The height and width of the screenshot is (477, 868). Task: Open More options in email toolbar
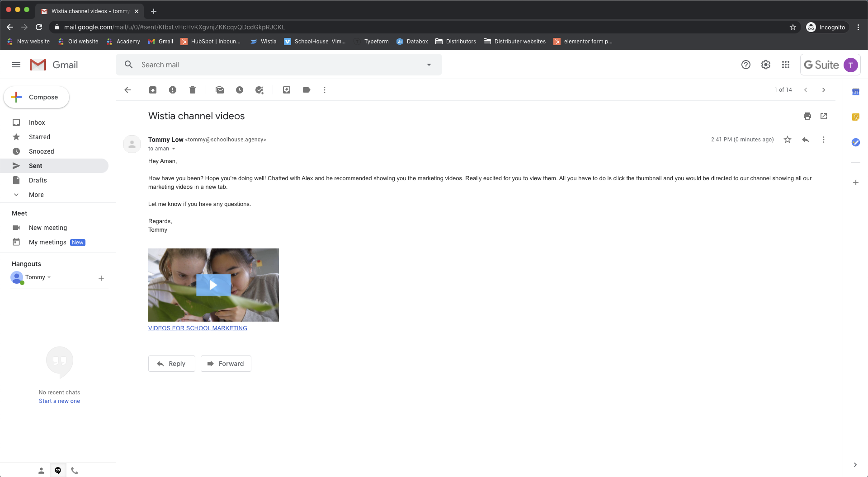point(325,90)
